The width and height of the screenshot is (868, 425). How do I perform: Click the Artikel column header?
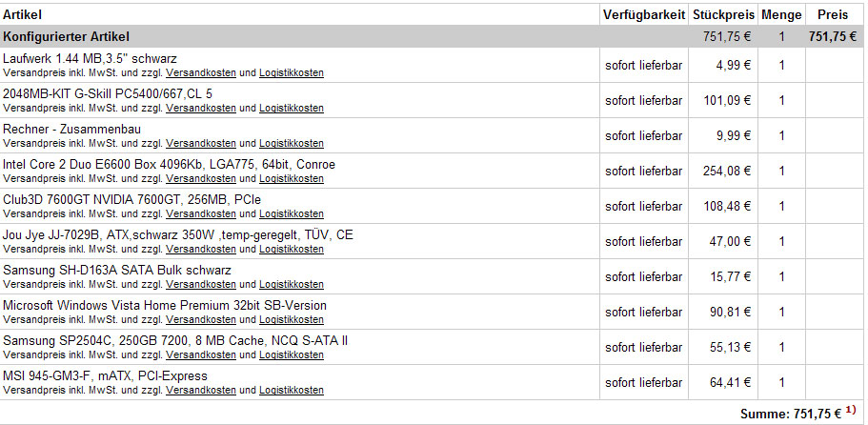pyautogui.click(x=22, y=15)
